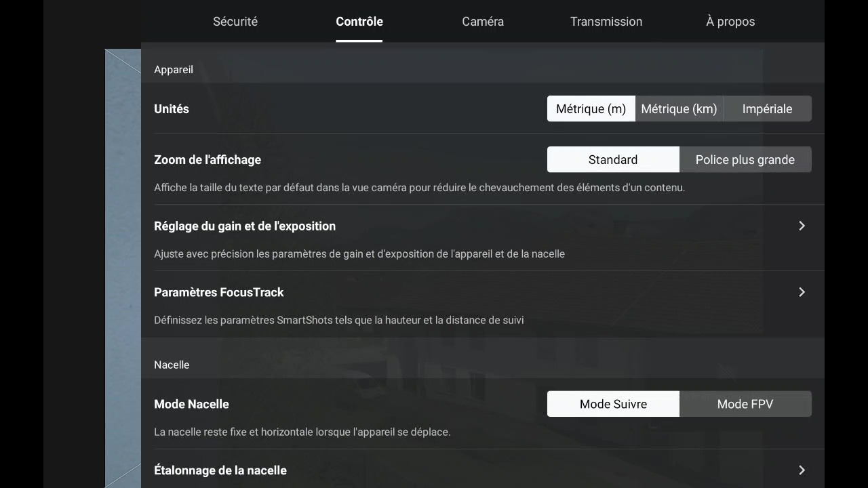The width and height of the screenshot is (868, 488).
Task: Click description 'Ajuste avec précision les paramètres'
Action: (x=359, y=254)
